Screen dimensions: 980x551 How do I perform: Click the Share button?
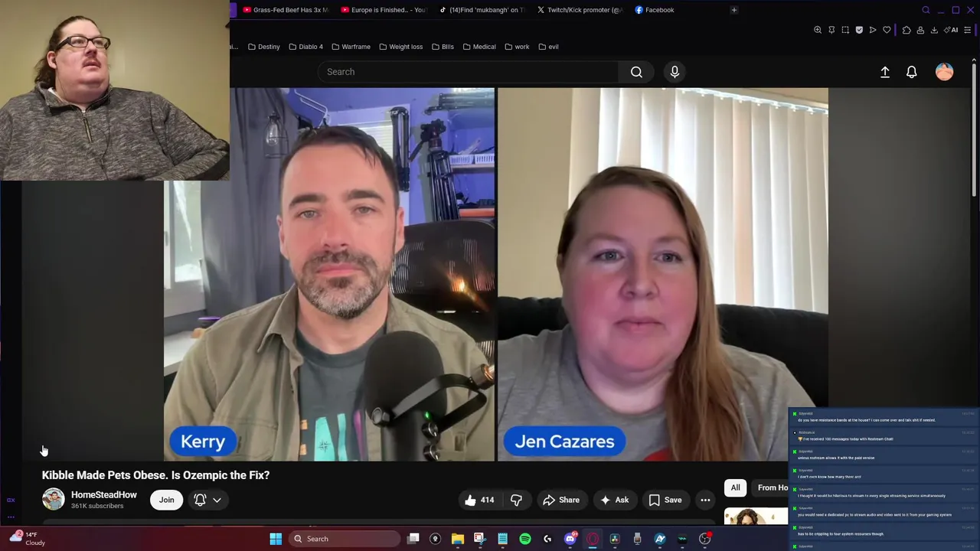pos(561,500)
